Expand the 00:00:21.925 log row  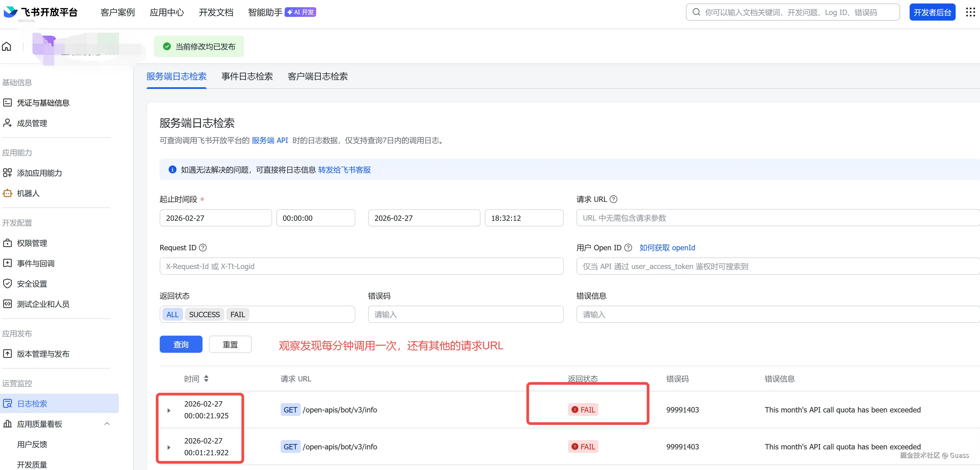(169, 410)
